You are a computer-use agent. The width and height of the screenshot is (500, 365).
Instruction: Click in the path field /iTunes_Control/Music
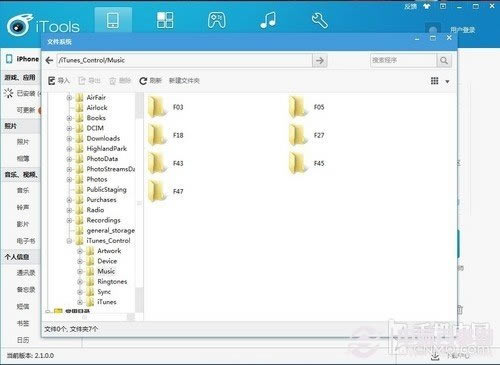click(x=184, y=60)
